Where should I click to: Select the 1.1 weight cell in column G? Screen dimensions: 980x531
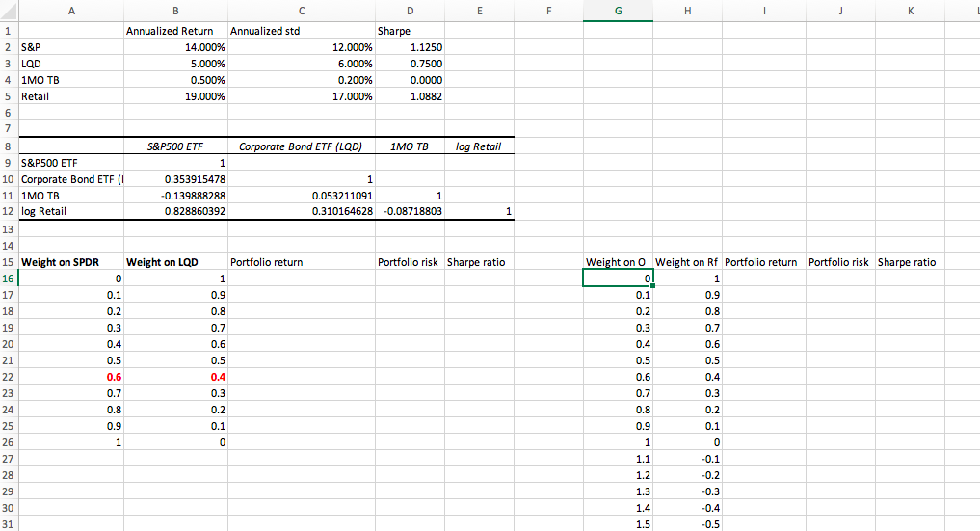click(618, 459)
